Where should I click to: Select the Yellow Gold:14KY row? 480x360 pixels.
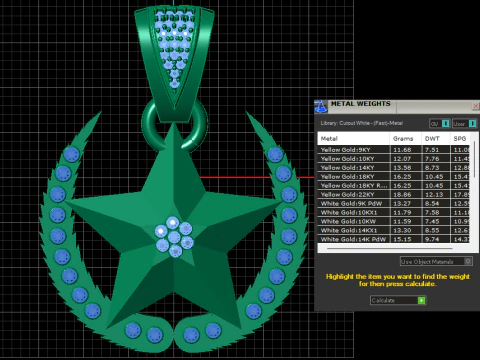(x=394, y=168)
